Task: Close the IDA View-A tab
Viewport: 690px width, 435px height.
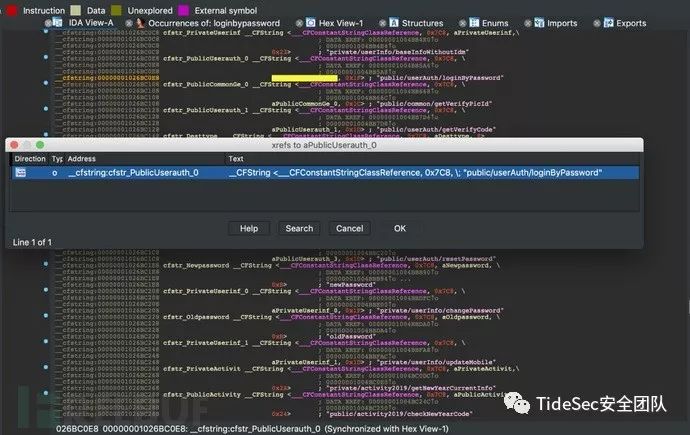Action: (x=48, y=23)
